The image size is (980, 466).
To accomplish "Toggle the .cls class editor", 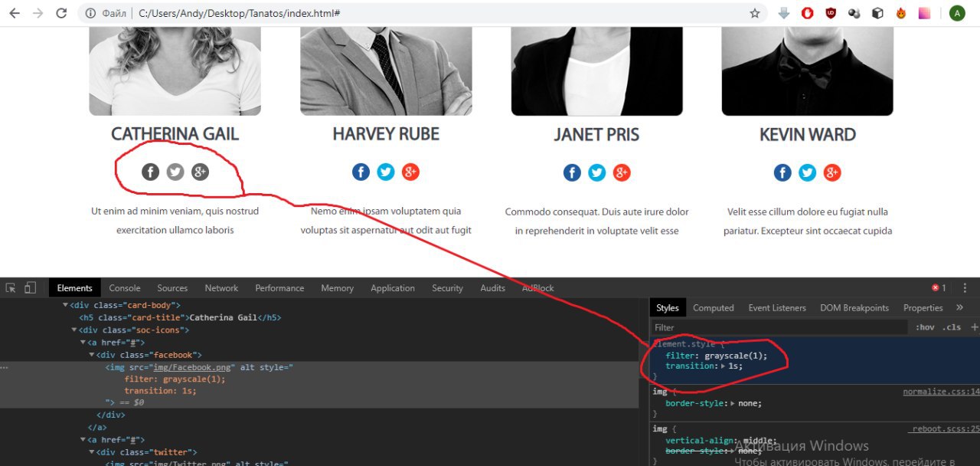I will coord(952,327).
